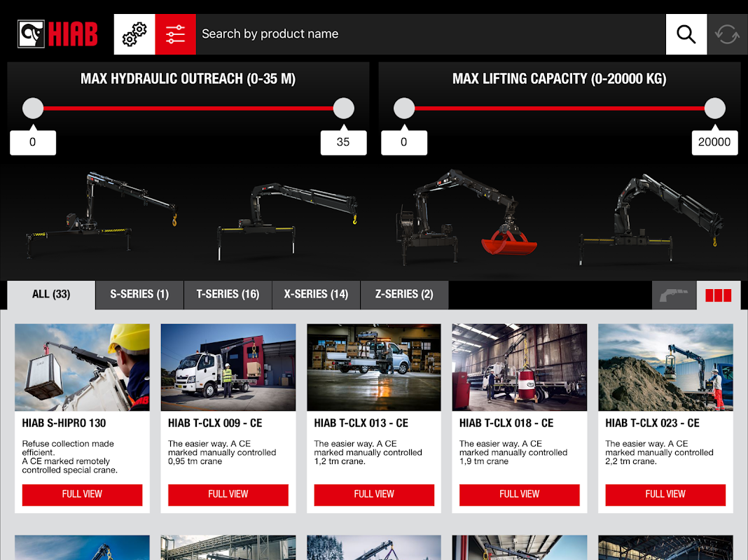Click 'Refuse collection made efficient' description

tap(69, 456)
